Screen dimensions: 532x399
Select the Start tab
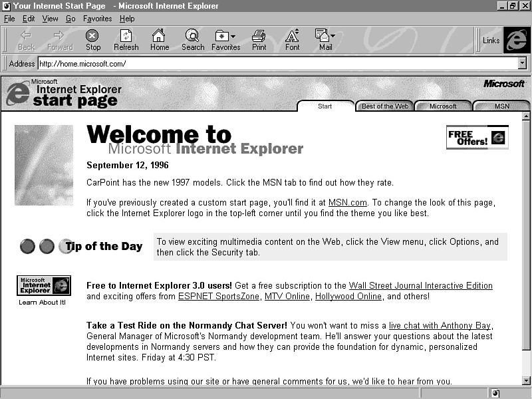(325, 106)
